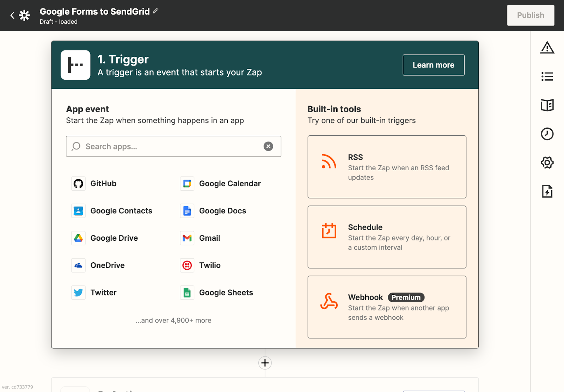The width and height of the screenshot is (564, 392).
Task: Open the help guide book icon
Action: (x=547, y=105)
